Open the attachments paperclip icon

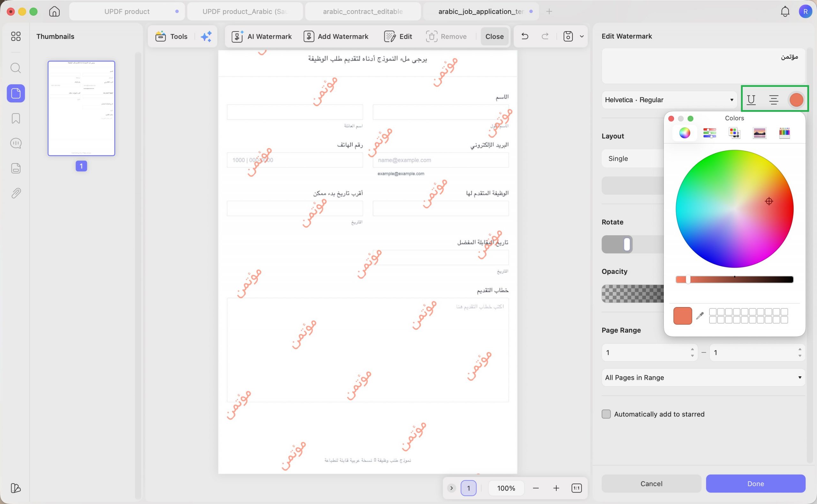(16, 193)
